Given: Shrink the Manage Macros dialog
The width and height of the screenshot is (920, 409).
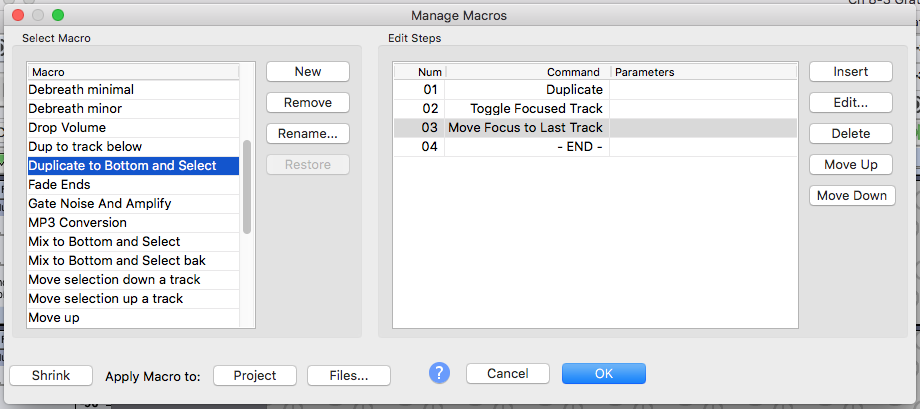Looking at the screenshot, I should 51,376.
